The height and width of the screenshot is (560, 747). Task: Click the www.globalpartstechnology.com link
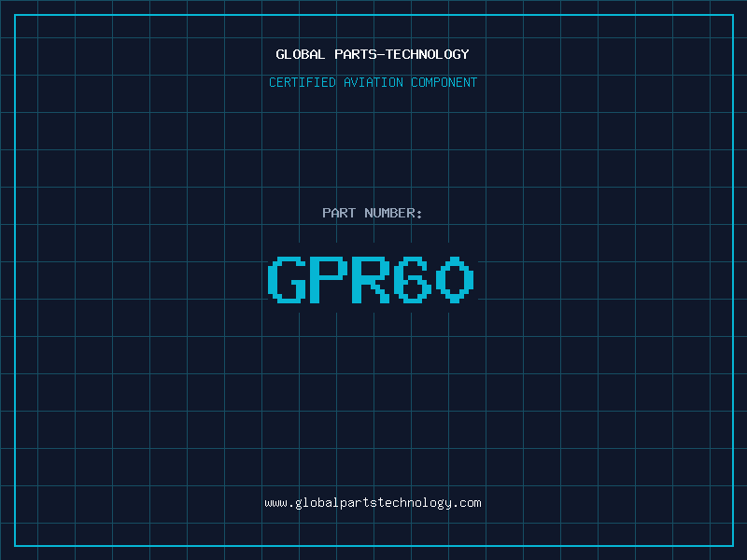click(x=373, y=503)
